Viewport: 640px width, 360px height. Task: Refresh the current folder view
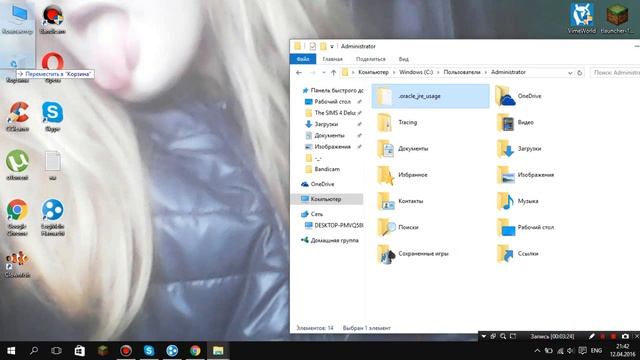[580, 73]
